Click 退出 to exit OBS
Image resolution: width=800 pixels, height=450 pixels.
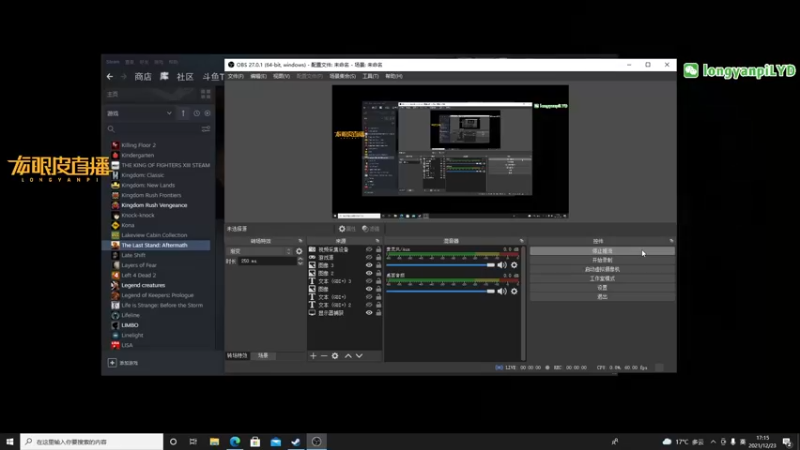tap(602, 297)
